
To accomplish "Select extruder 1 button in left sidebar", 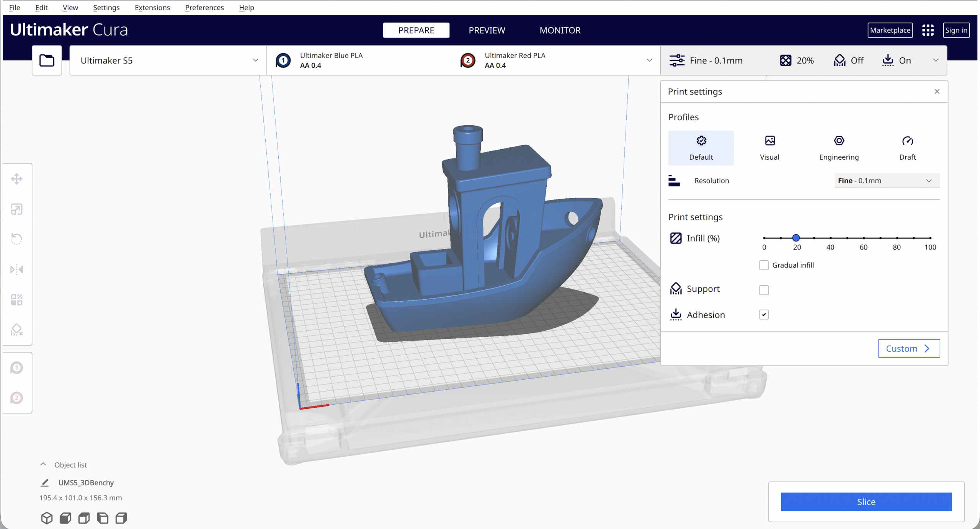I will pos(16,368).
